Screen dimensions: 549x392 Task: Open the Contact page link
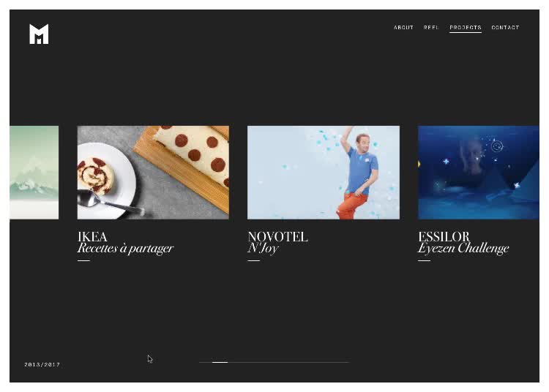505,27
